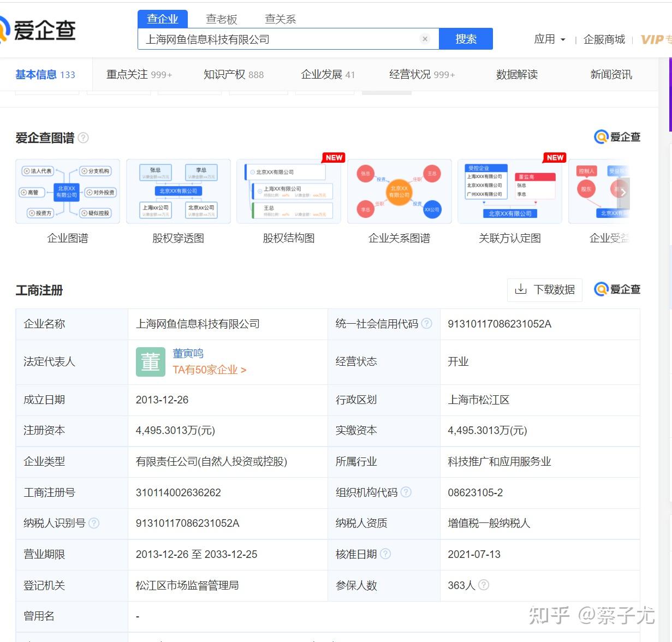This screenshot has height=642, width=672.
Task: Show help for 组织机构代码
Action: [x=406, y=492]
